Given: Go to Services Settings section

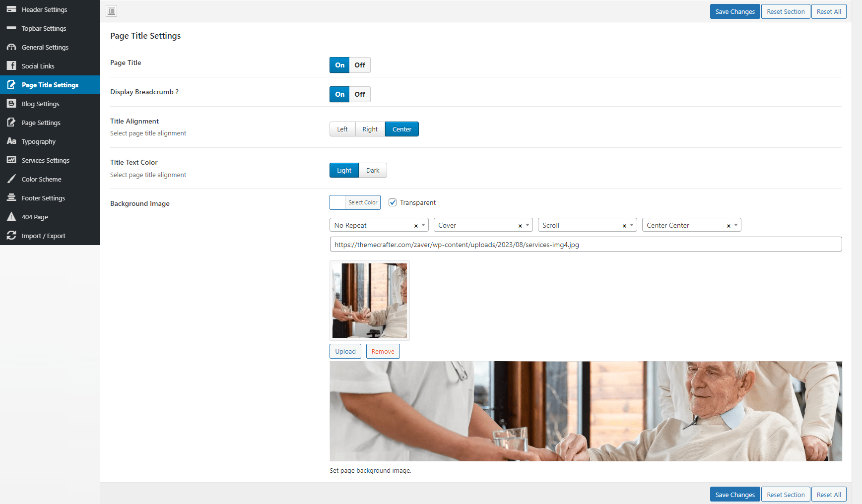Looking at the screenshot, I should pos(45,160).
